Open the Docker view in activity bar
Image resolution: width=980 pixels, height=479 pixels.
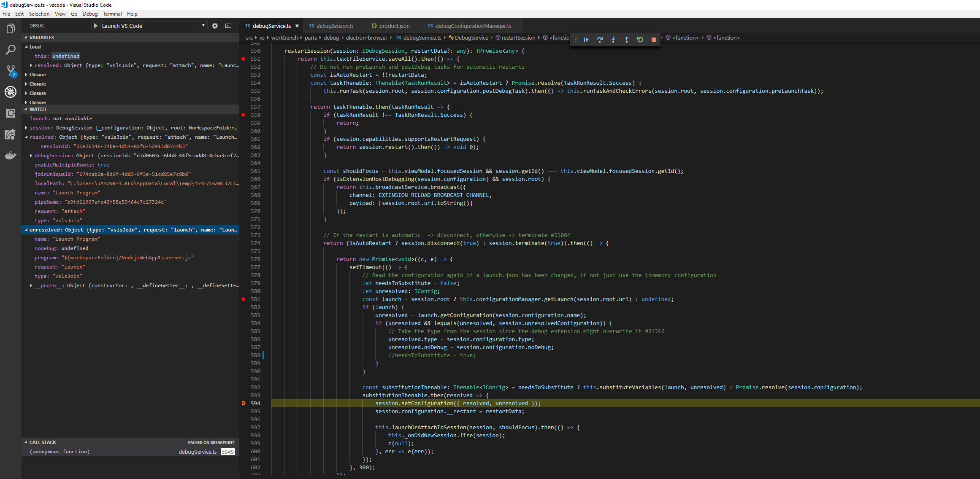pyautogui.click(x=11, y=155)
